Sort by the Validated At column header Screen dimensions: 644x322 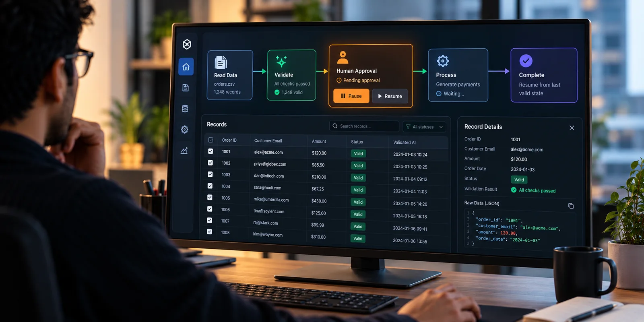click(405, 142)
